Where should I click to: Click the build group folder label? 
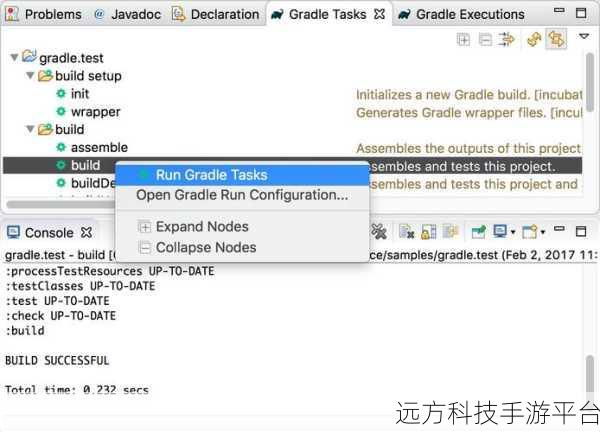[x=70, y=129]
